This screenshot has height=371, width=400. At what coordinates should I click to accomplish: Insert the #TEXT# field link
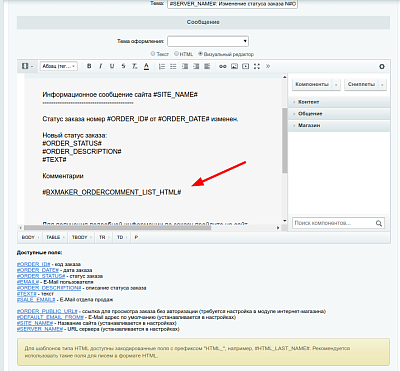pyautogui.click(x=26, y=294)
